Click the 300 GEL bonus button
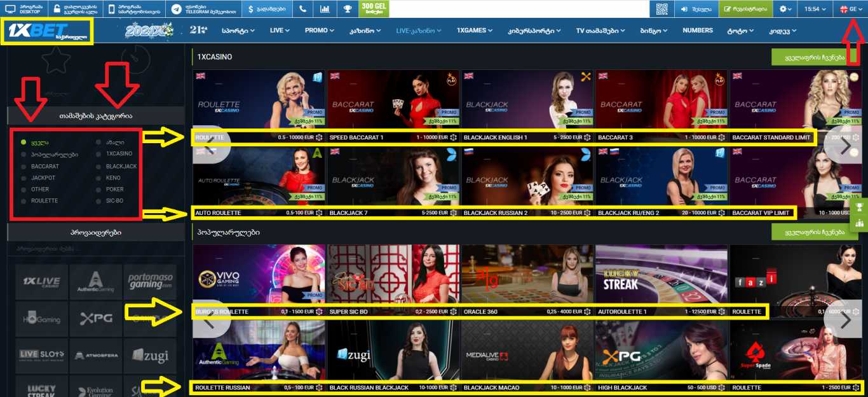 tap(374, 9)
